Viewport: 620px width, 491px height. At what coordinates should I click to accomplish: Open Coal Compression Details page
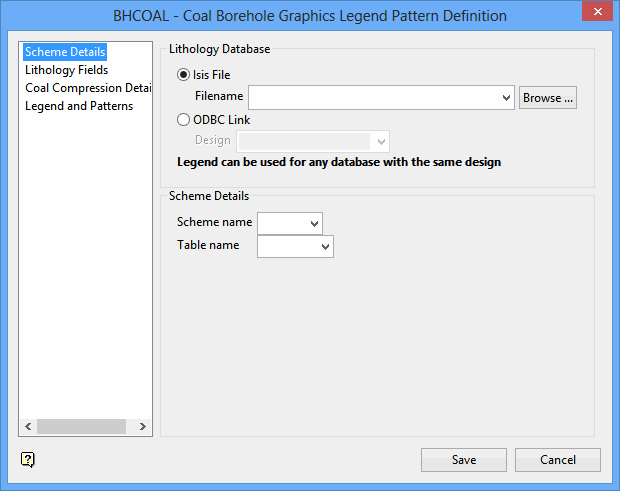coord(88,88)
